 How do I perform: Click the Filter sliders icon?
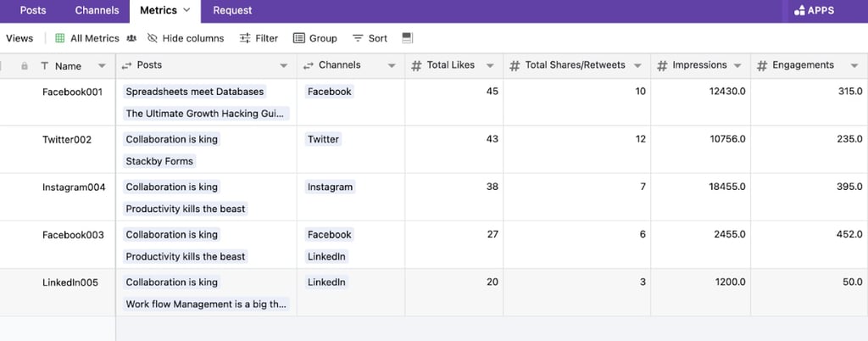click(245, 38)
